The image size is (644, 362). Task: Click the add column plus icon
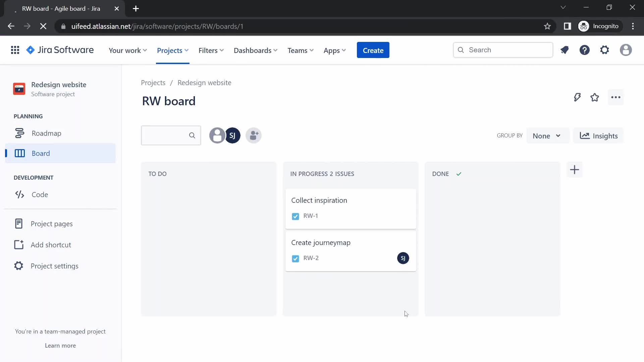click(575, 169)
